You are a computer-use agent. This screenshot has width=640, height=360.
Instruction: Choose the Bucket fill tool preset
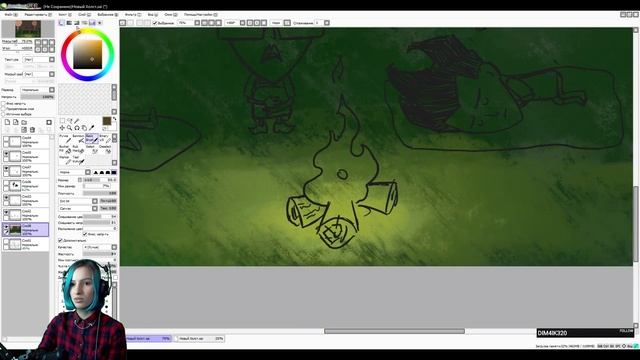[x=65, y=149]
